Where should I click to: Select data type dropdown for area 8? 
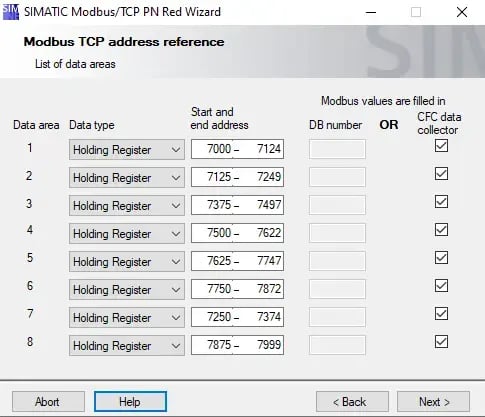pyautogui.click(x=127, y=346)
